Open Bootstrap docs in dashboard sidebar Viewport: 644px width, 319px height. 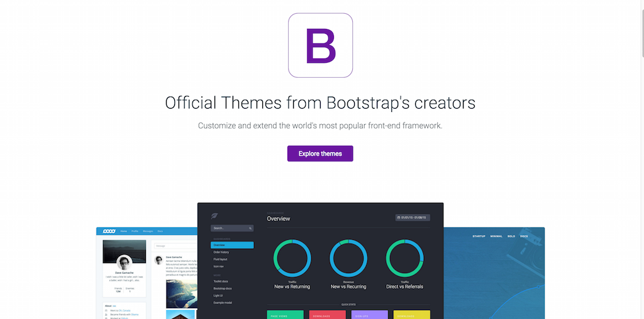pos(223,288)
